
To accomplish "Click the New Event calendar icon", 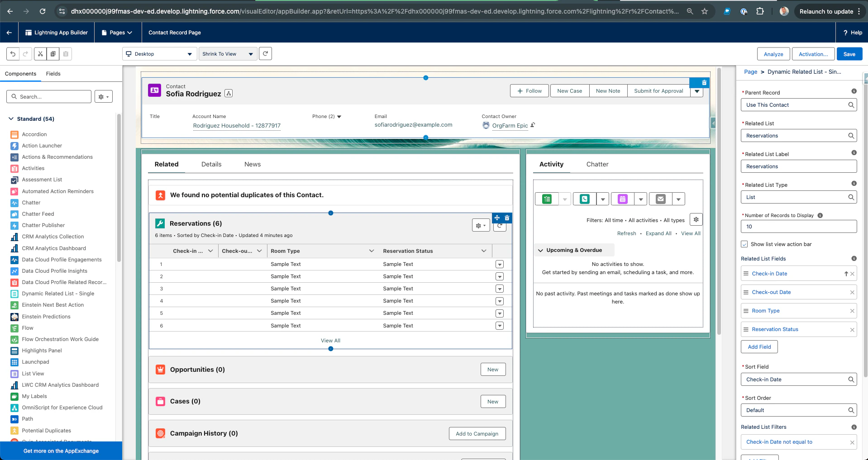I will (x=623, y=199).
